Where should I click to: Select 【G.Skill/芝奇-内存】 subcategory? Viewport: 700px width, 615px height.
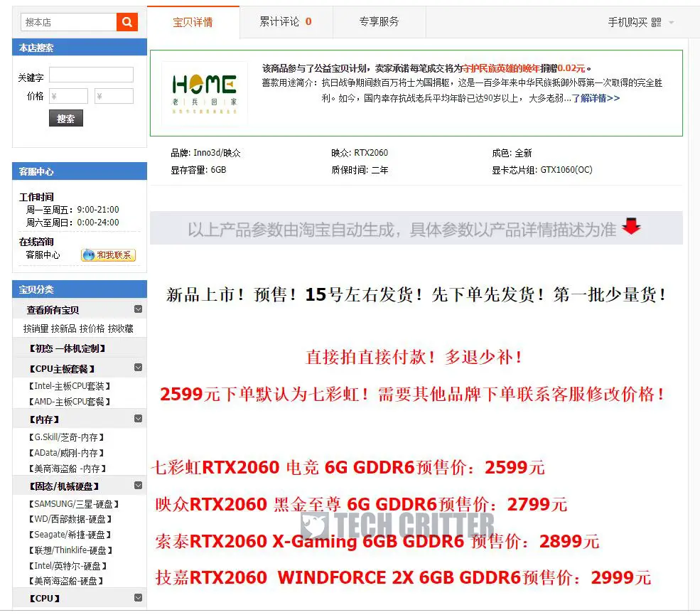[66, 437]
